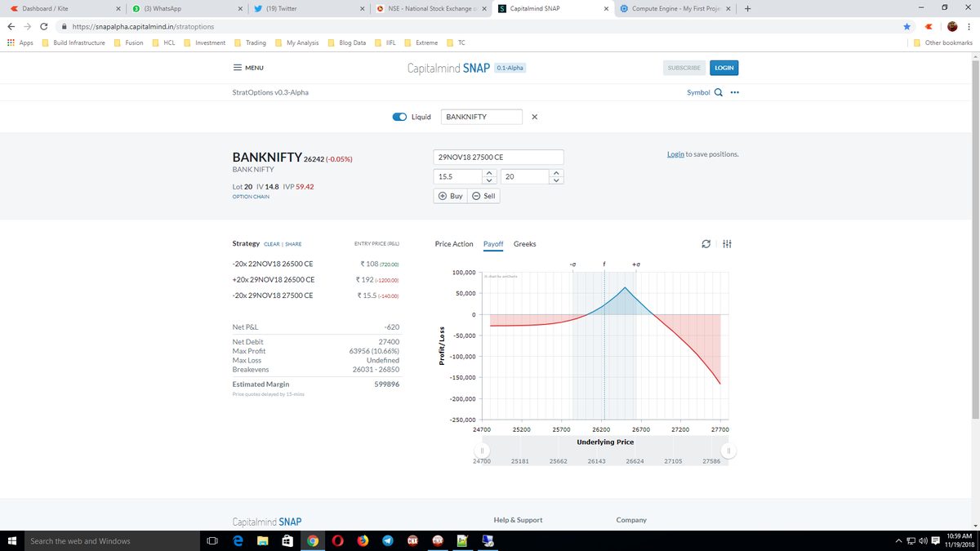Open the hamburger MENU icon
The height and width of the screenshot is (551, 980).
(237, 68)
